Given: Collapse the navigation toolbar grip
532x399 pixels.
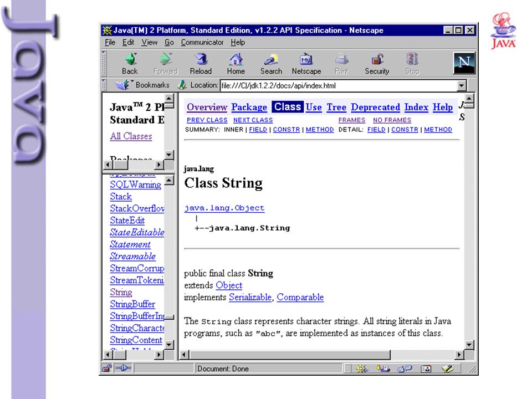Looking at the screenshot, I should coord(104,63).
